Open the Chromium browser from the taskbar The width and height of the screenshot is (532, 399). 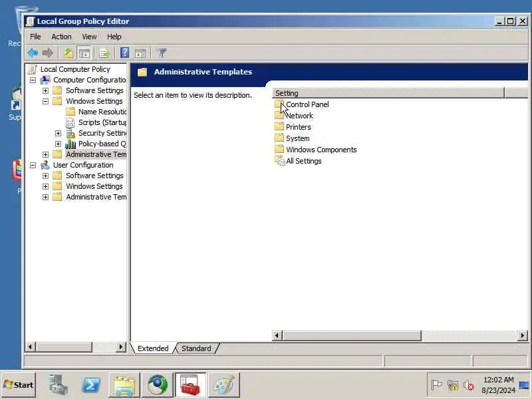[x=158, y=385]
